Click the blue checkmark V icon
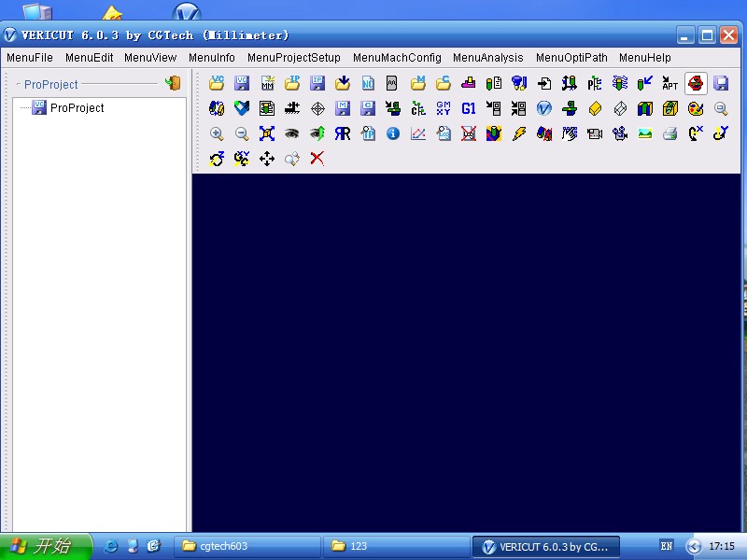 tap(242, 108)
